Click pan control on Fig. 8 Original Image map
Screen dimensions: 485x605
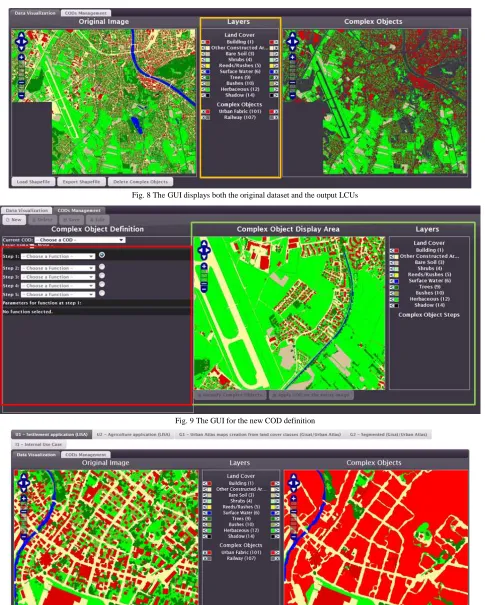click(21, 41)
